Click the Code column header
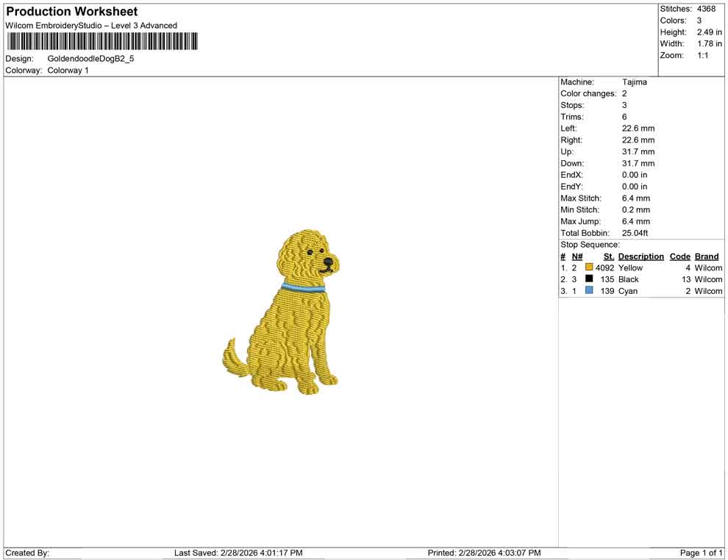 tap(679, 256)
